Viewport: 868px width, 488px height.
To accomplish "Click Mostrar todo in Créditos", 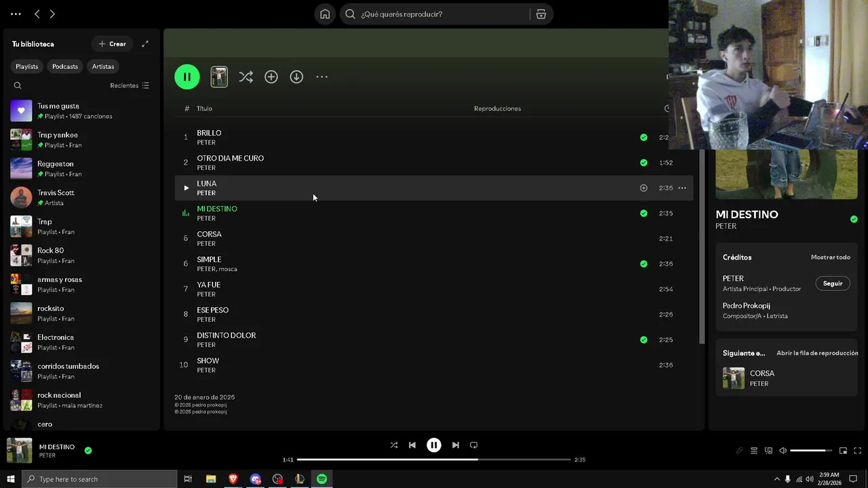I will (x=831, y=258).
